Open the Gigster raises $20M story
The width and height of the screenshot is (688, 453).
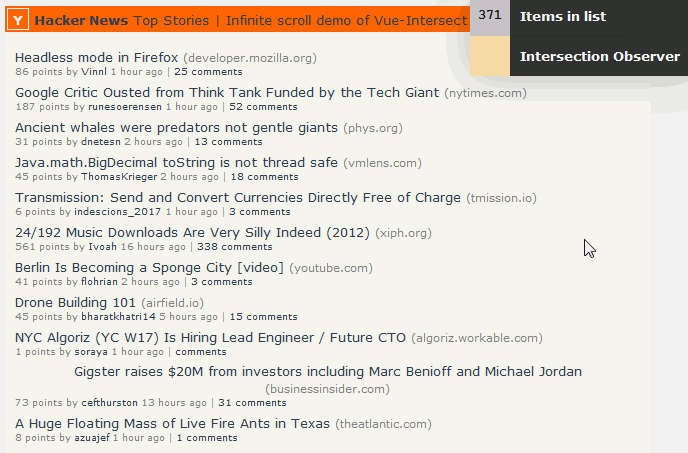[x=328, y=372]
